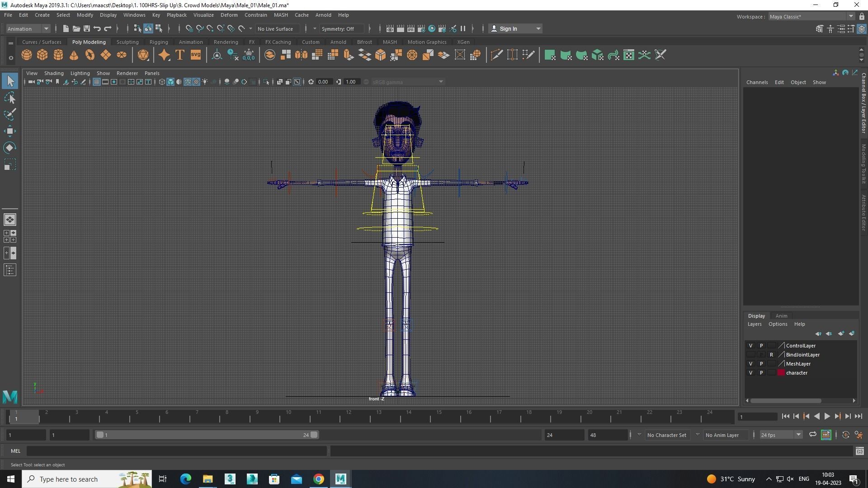Click the red color swatch of character layer
868x488 pixels.
(781, 373)
